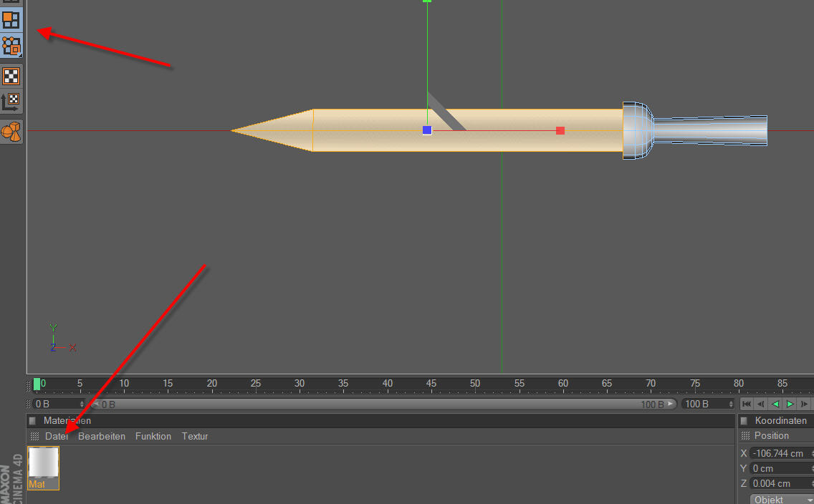Click the Z position field 0.004 cm

coord(781,483)
